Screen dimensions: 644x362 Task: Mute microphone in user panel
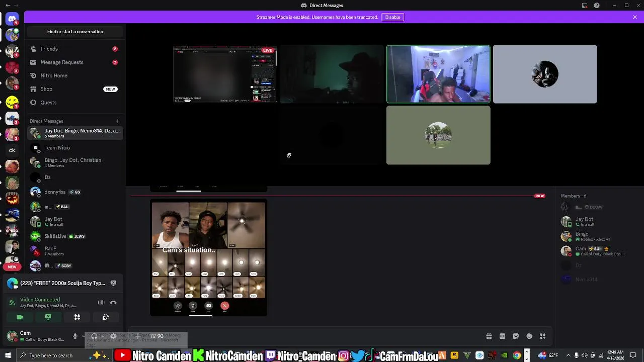75,336
